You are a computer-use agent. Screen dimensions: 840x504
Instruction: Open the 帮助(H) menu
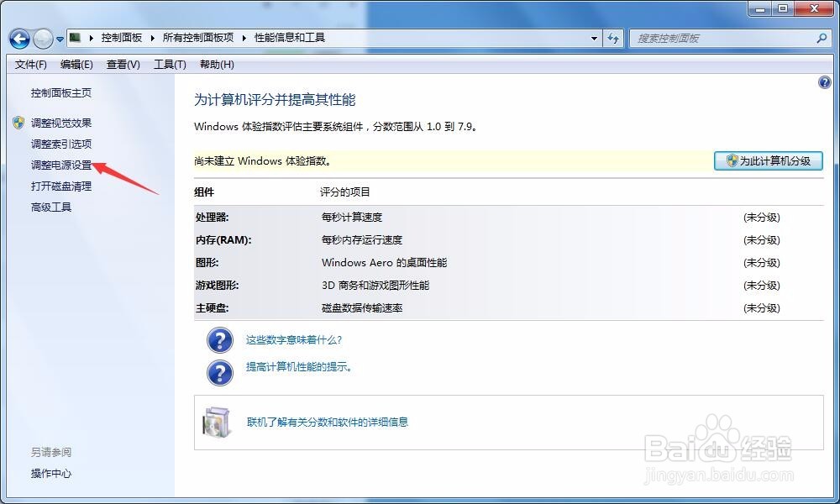pos(217,65)
